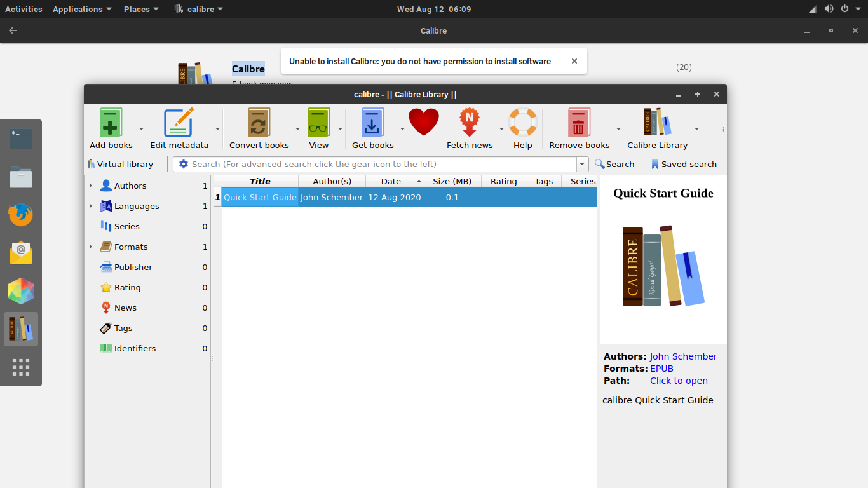Image resolution: width=868 pixels, height=488 pixels.
Task: Open the Saved search button
Action: 684,164
